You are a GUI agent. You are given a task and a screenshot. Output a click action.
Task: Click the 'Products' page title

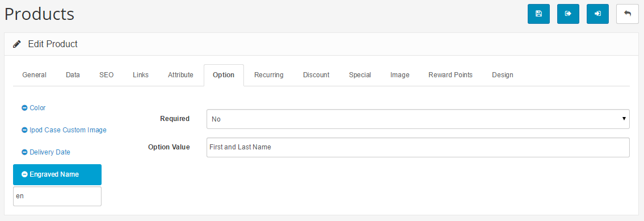[39, 14]
